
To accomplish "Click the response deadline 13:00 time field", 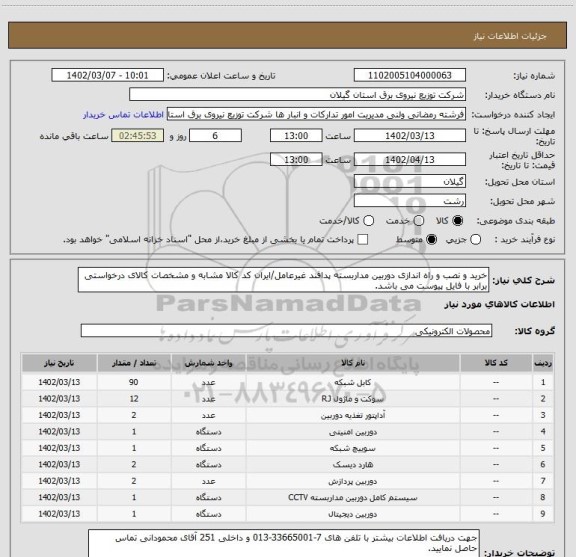I will tap(296, 136).
